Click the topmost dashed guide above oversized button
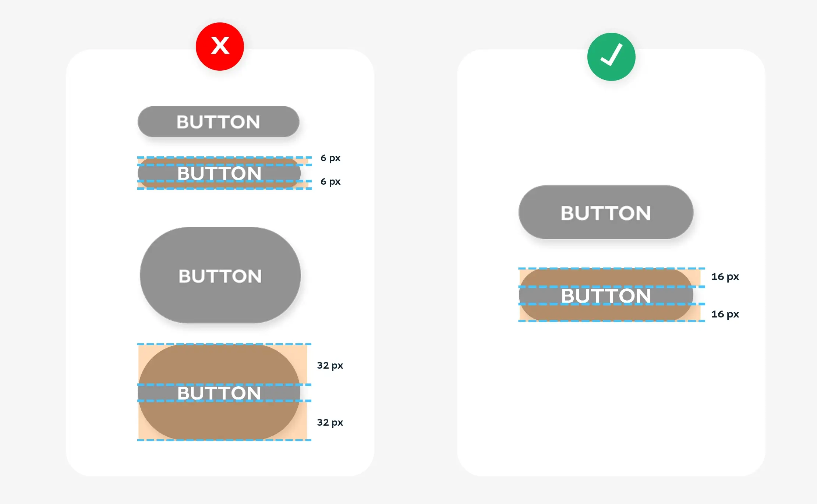 coord(224,344)
